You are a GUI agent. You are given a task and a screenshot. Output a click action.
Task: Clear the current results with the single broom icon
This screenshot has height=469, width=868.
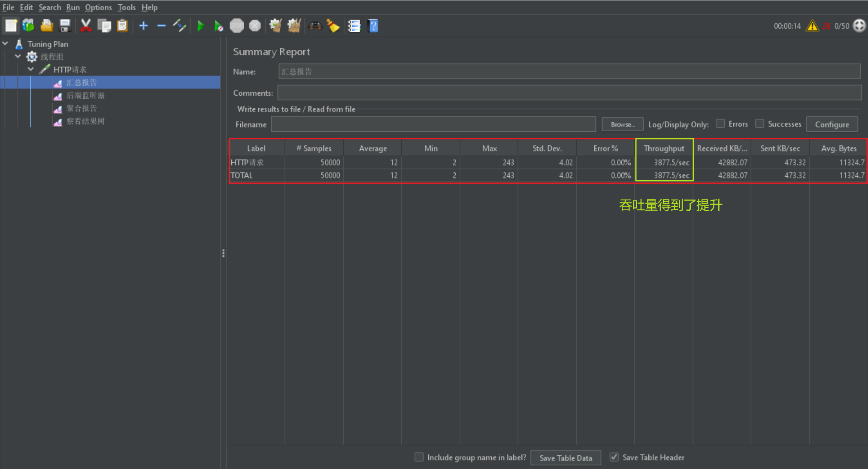275,26
